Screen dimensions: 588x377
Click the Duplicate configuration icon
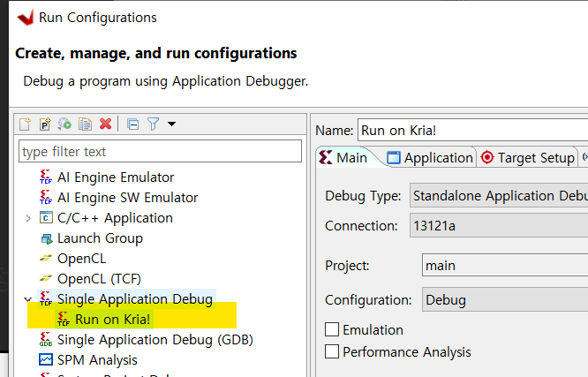coord(85,124)
